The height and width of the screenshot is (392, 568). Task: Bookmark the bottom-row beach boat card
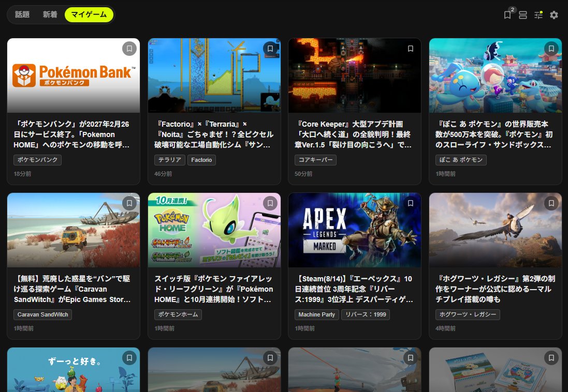[x=270, y=358]
